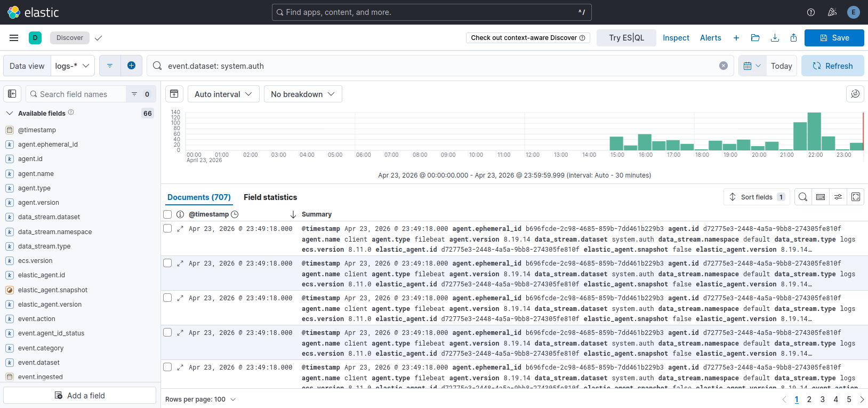Viewport: 868px width, 408px height.
Task: Clear the query with the X icon
Action: [723, 66]
